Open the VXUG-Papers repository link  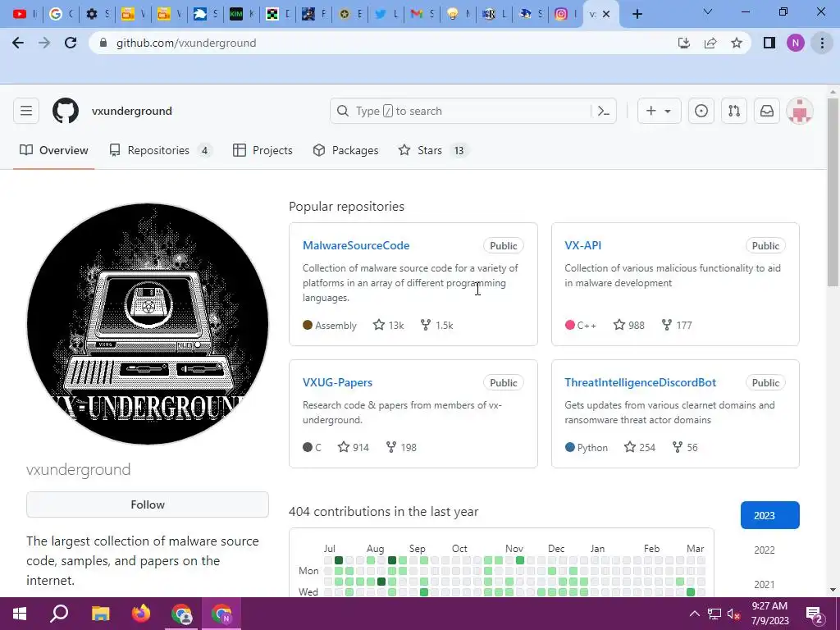tap(337, 382)
